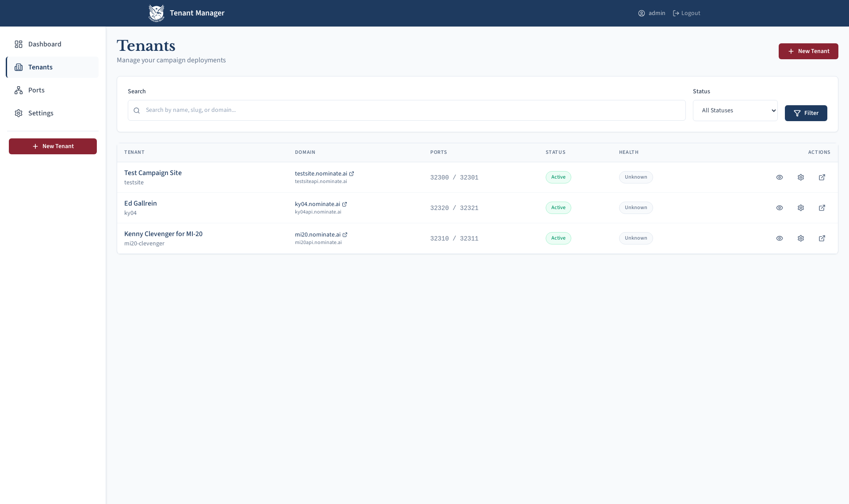Click the top-right New Tenant button
The width and height of the screenshot is (849, 504).
808,51
